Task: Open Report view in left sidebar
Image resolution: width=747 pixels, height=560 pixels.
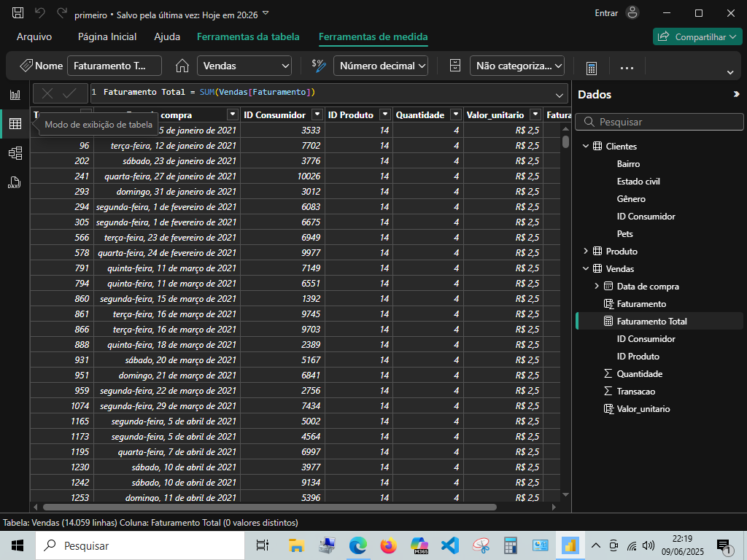Action: [15, 95]
